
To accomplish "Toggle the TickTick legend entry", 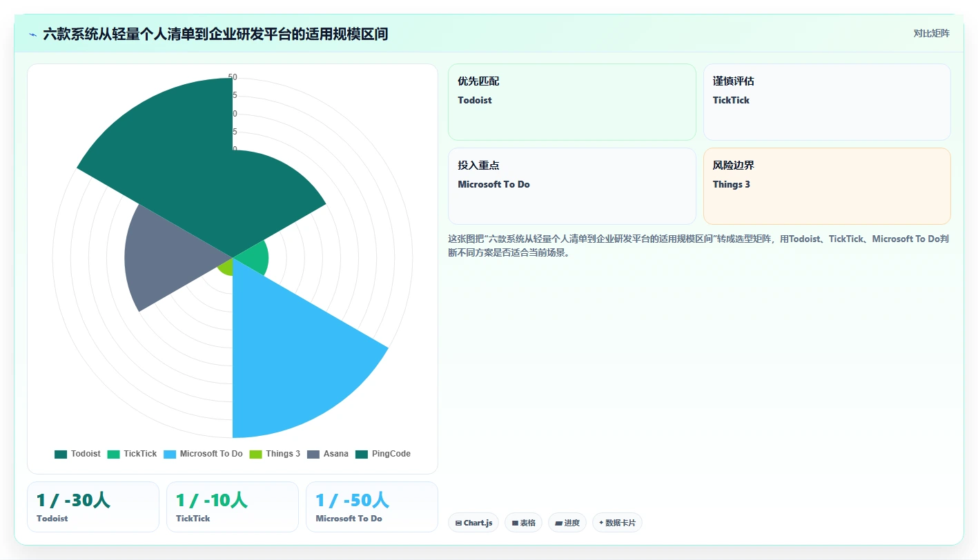I will [132, 454].
